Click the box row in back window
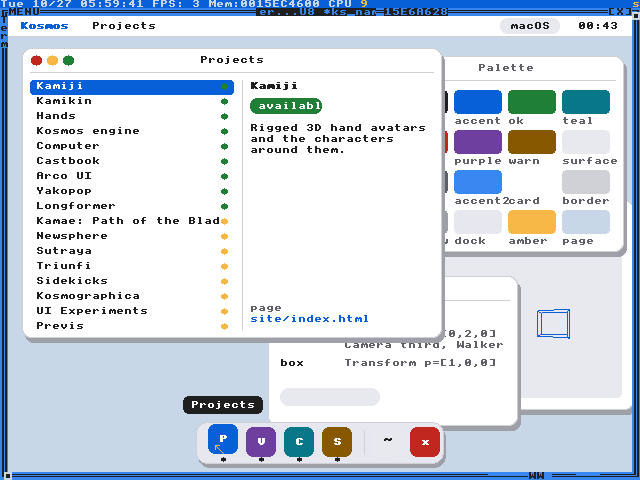The image size is (640, 480). coord(388,363)
